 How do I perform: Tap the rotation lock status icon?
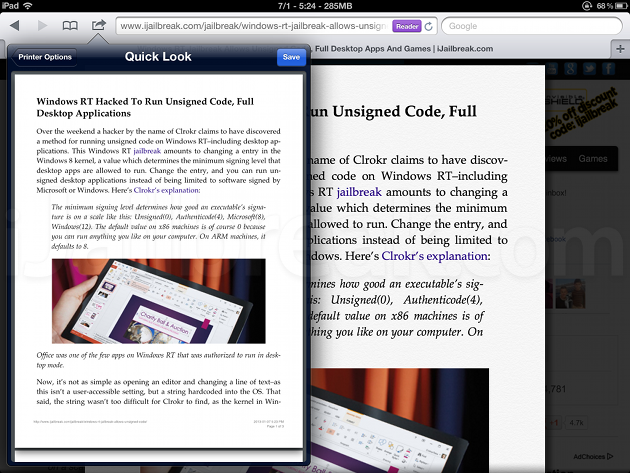click(x=587, y=6)
